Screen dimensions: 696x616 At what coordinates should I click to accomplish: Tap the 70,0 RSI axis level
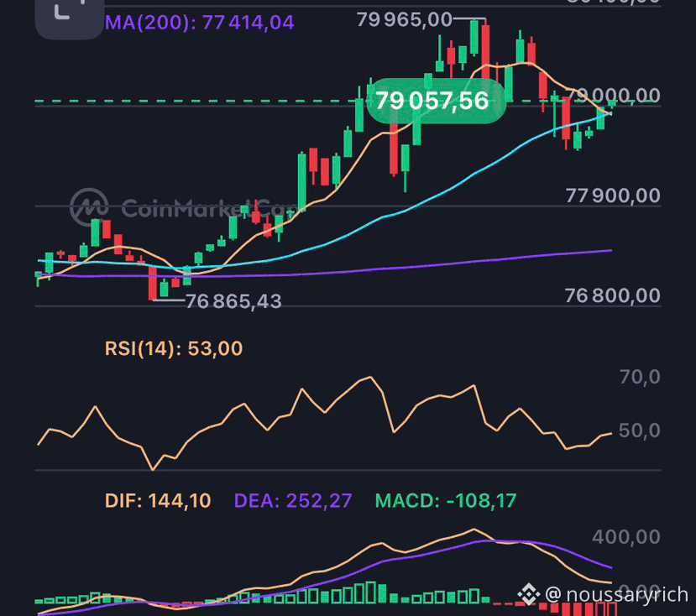(640, 377)
